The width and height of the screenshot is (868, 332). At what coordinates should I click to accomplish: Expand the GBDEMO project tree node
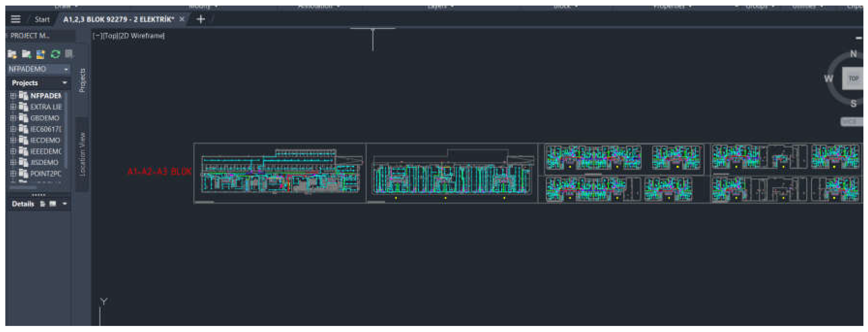tap(13, 118)
